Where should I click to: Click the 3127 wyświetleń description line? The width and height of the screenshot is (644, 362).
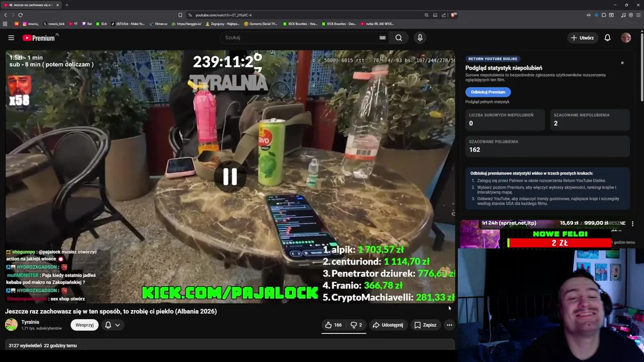(x=43, y=346)
